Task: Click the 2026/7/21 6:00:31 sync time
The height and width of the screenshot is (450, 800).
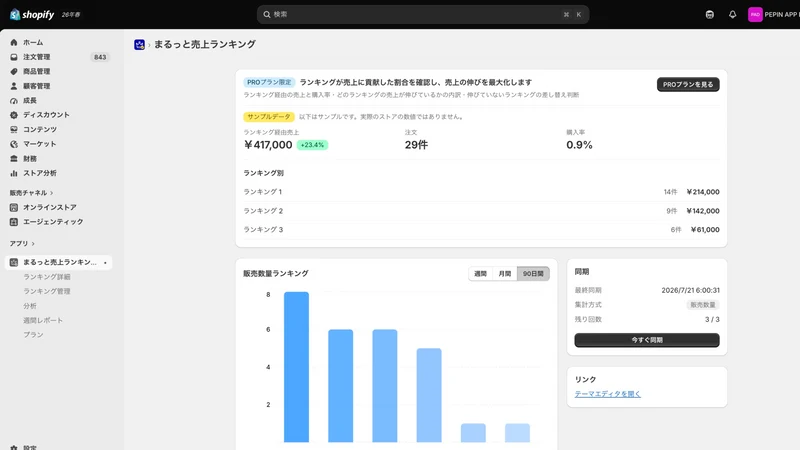Action: 690,290
